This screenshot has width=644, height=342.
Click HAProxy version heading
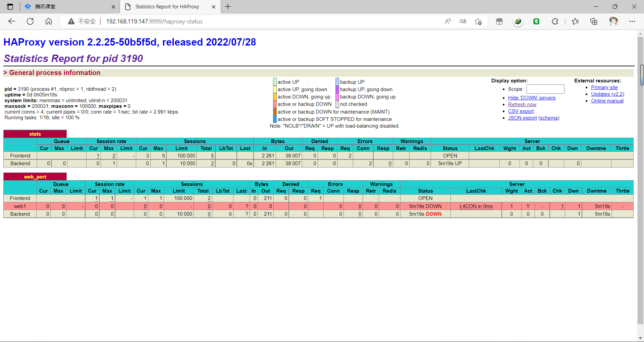[129, 42]
